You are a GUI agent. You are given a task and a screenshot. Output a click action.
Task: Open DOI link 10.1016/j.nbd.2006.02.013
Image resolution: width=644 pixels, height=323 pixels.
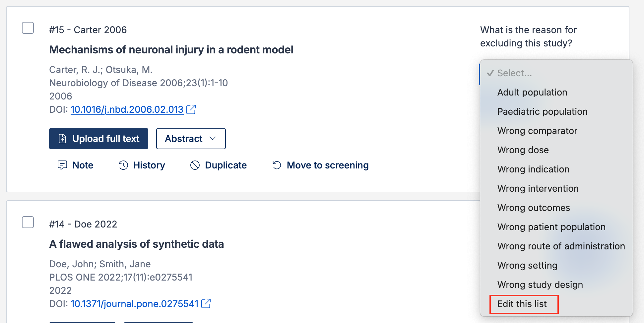pos(127,109)
